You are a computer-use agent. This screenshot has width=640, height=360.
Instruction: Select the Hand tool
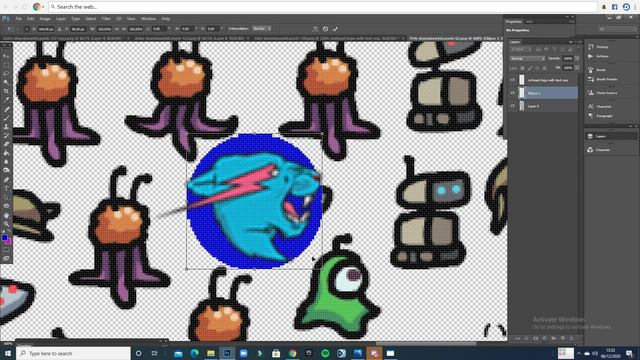pos(6,216)
